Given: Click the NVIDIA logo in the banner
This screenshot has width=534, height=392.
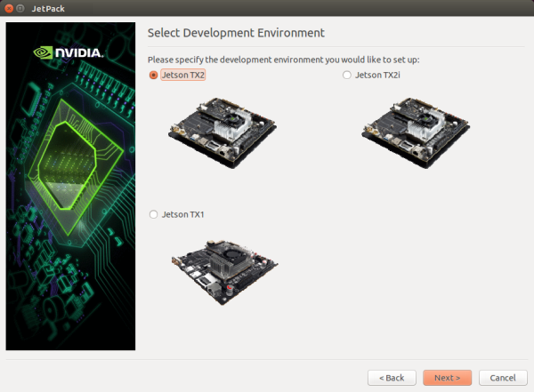Looking at the screenshot, I should tap(69, 52).
